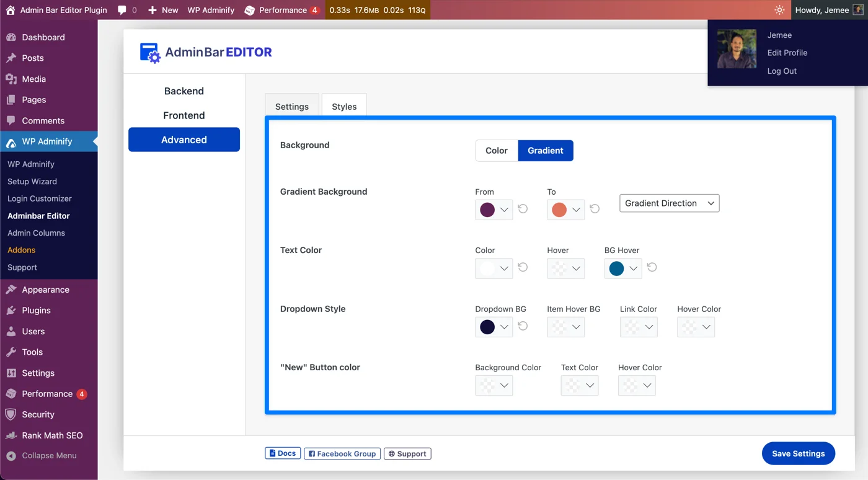Image resolution: width=868 pixels, height=480 pixels.
Task: Open the Docs link
Action: (283, 453)
